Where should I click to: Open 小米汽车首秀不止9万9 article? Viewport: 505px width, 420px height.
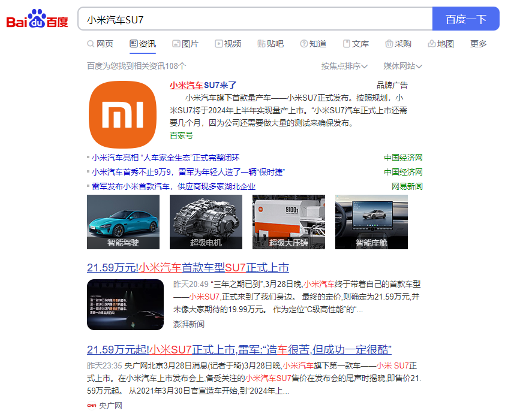pos(188,172)
